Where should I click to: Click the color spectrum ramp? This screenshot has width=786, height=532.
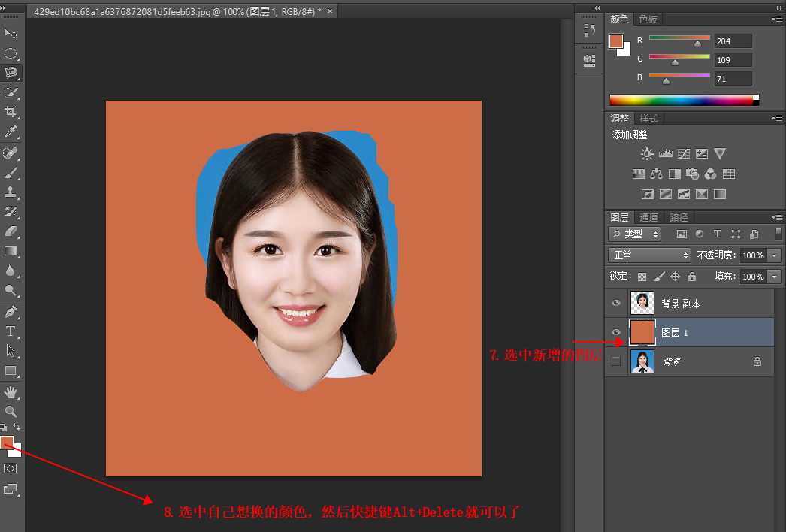[x=684, y=100]
